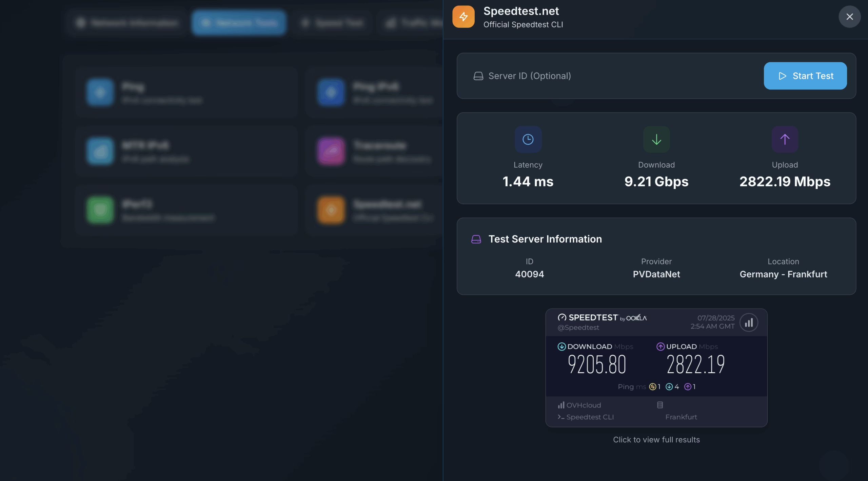Click the Latency clock icon
This screenshot has height=481, width=868.
tap(528, 139)
